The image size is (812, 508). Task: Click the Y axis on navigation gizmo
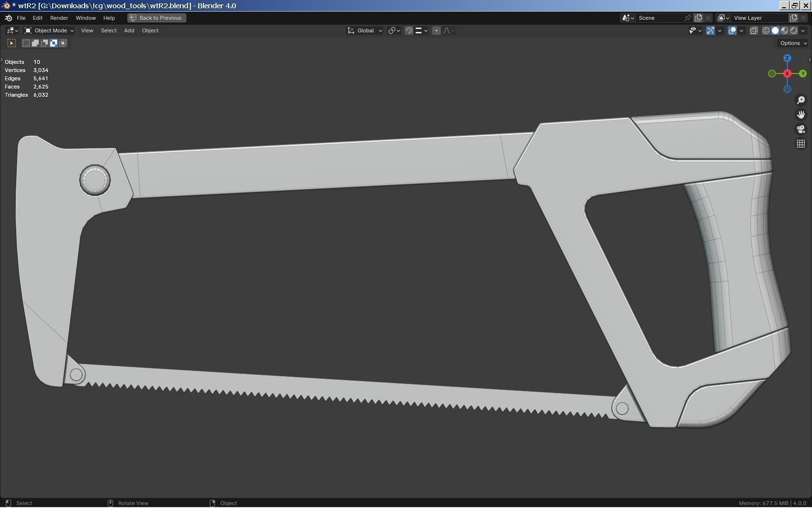tap(803, 74)
